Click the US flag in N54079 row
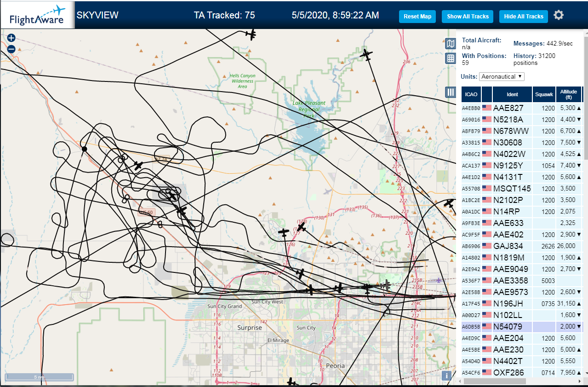The height and width of the screenshot is (387, 588). click(x=487, y=327)
